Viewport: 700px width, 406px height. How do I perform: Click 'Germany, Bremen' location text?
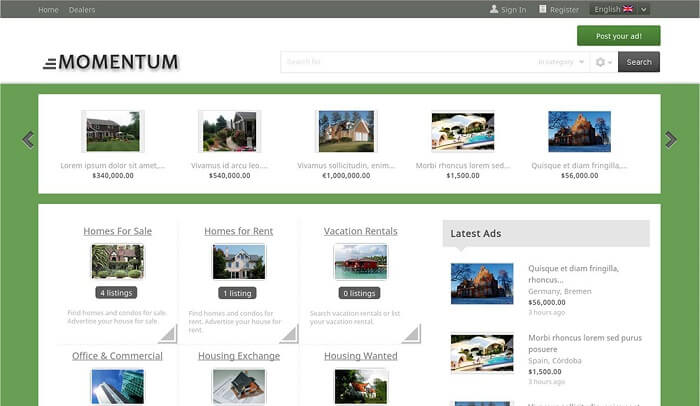tap(560, 291)
